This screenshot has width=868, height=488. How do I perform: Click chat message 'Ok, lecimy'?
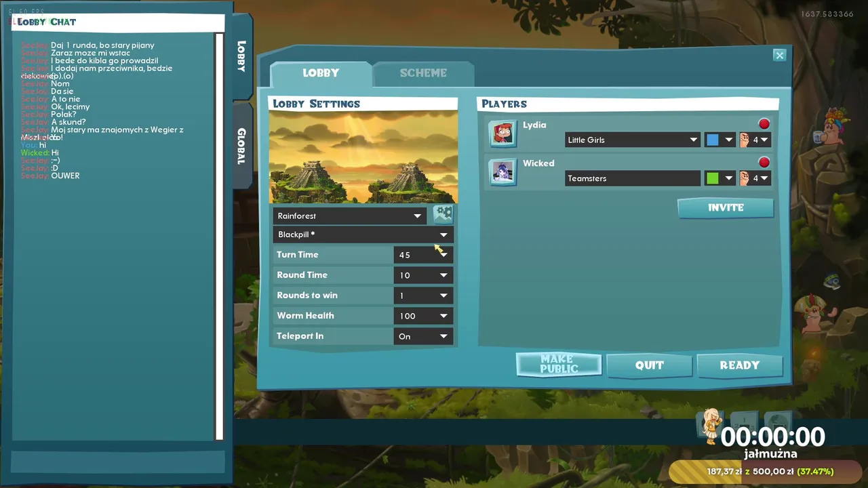(x=71, y=106)
